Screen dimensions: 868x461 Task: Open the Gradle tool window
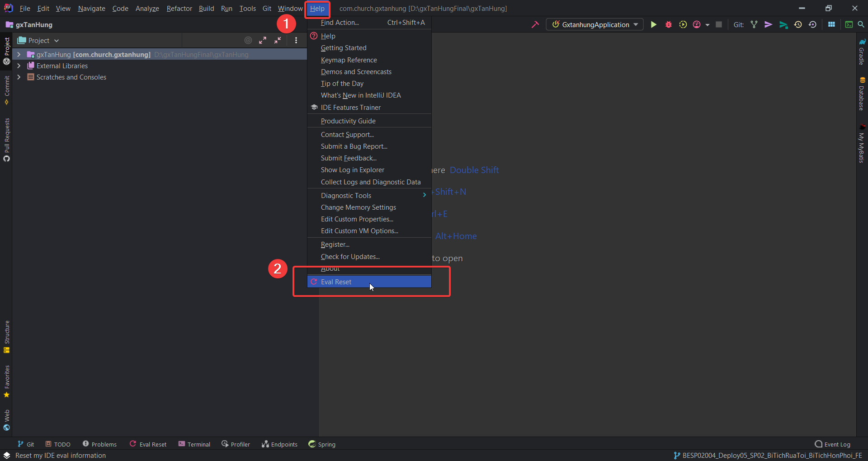click(862, 52)
